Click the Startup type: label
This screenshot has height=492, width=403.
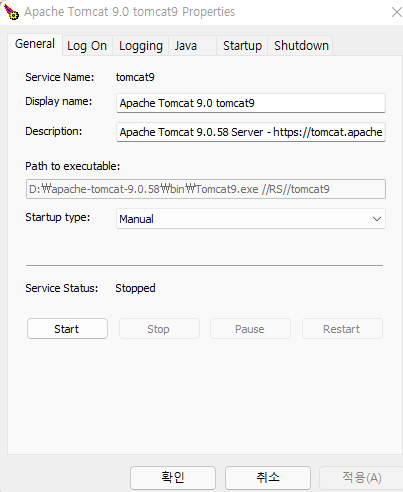click(x=58, y=217)
